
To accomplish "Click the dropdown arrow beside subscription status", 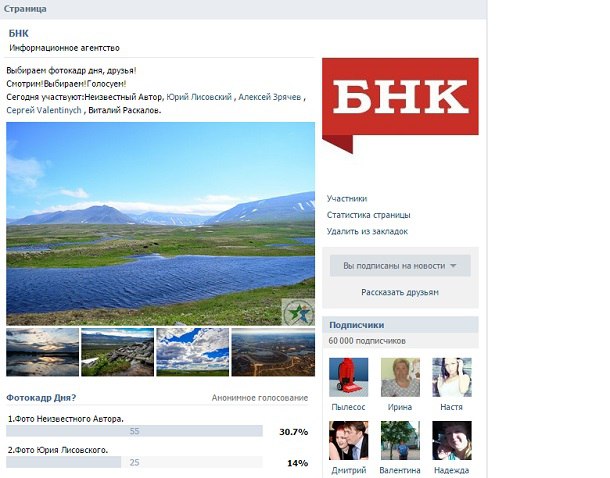I will pyautogui.click(x=453, y=266).
